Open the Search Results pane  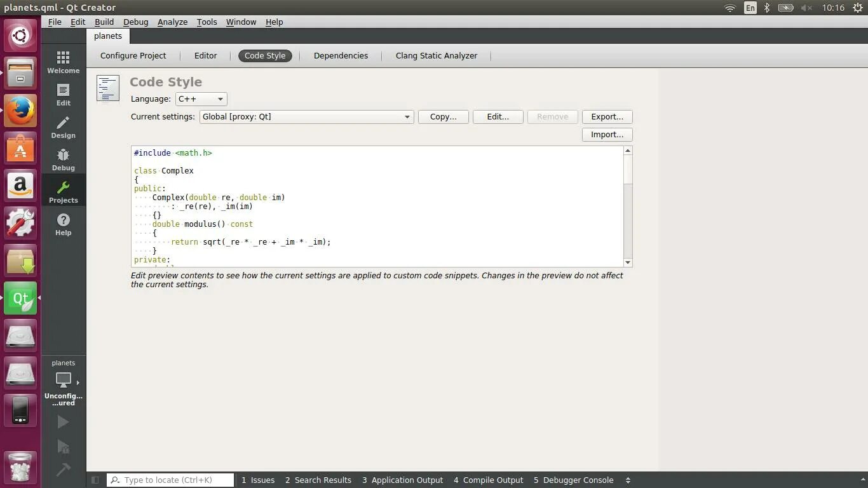[x=318, y=480]
